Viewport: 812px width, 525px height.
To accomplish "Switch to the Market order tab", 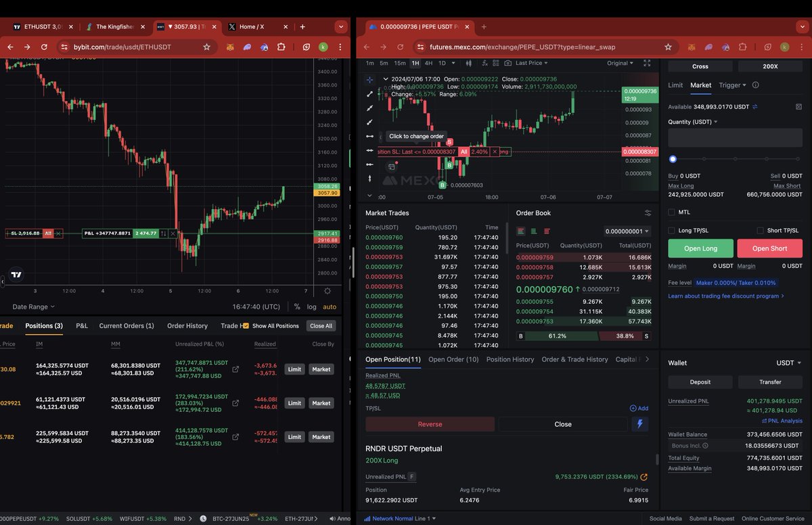I will tap(701, 85).
